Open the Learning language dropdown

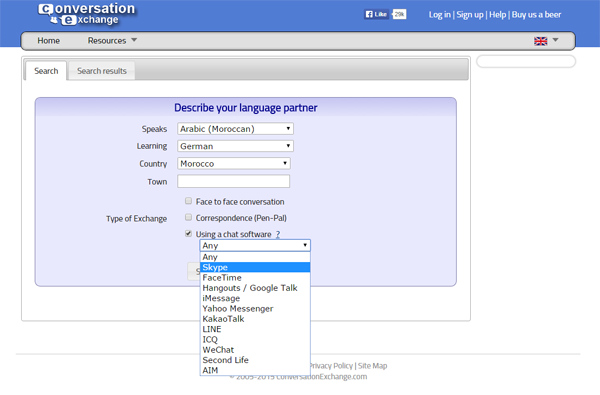pos(235,146)
